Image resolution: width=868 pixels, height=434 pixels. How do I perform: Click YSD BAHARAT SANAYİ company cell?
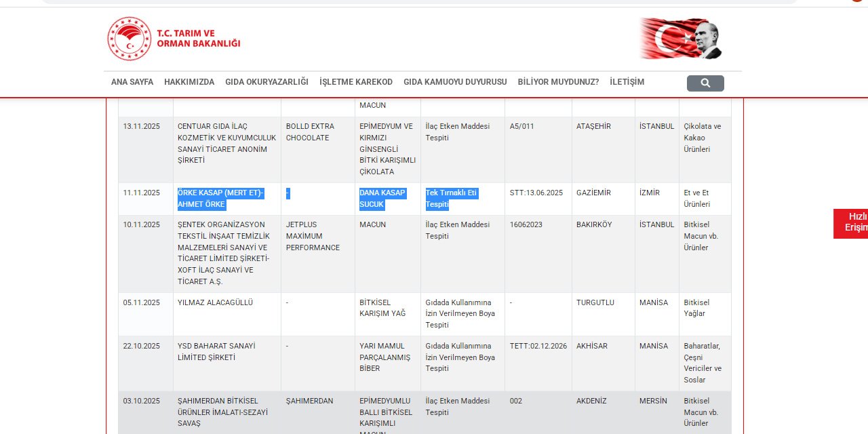tap(216, 351)
